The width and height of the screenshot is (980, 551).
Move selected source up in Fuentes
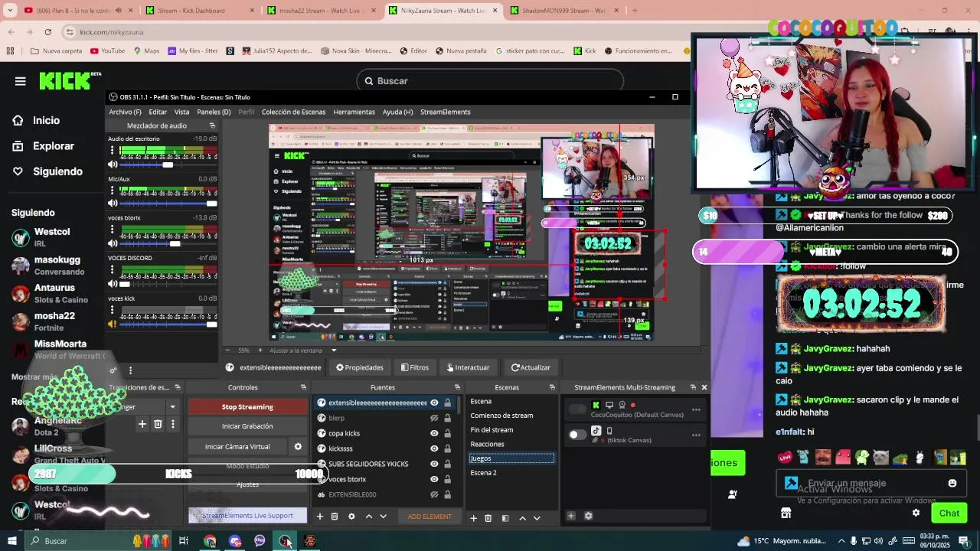(368, 517)
